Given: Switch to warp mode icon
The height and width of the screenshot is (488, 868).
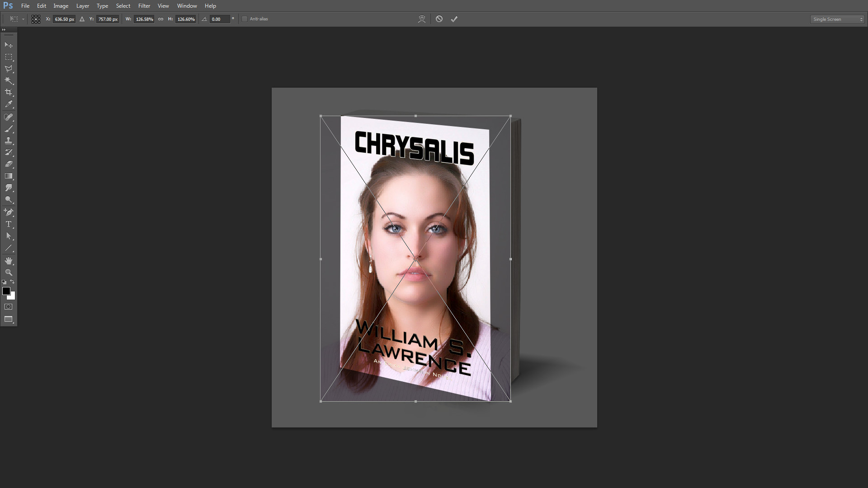Looking at the screenshot, I should point(422,19).
